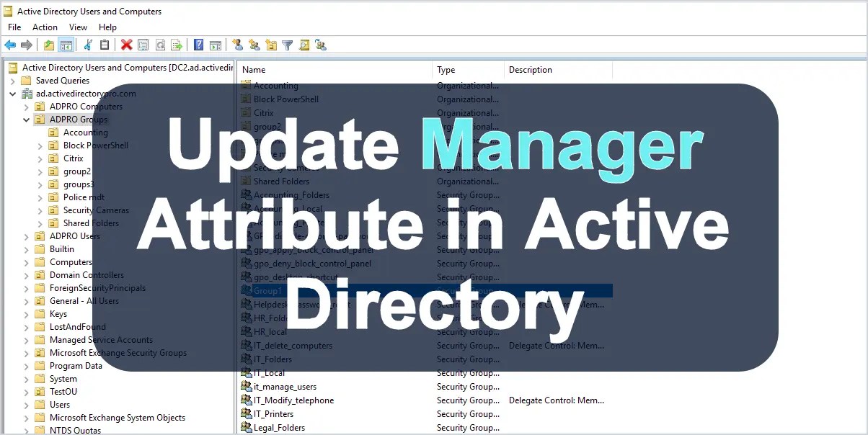Go up one level in the console
The width and height of the screenshot is (868, 435).
pyautogui.click(x=48, y=45)
